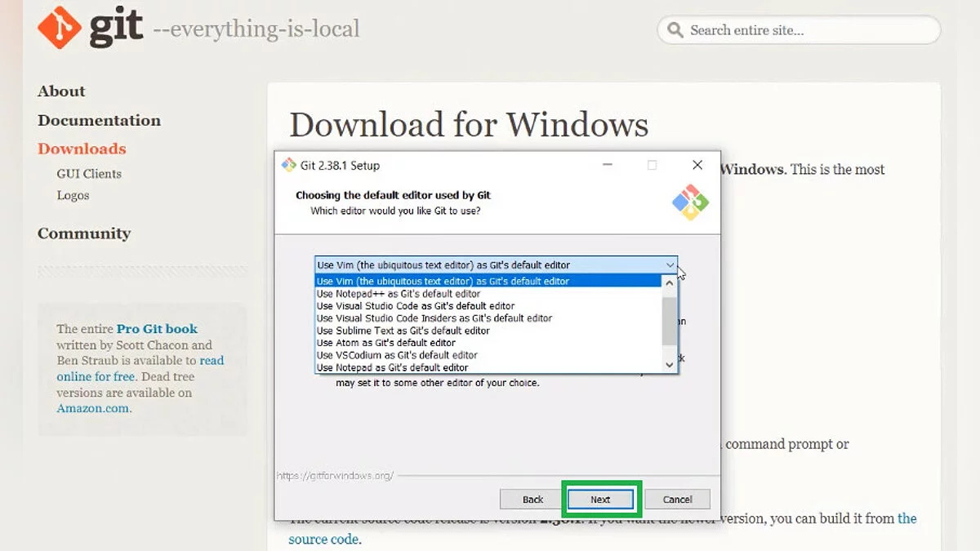Click the --everything-is-local tagline
The height and width of the screenshot is (551, 980).
pyautogui.click(x=256, y=29)
